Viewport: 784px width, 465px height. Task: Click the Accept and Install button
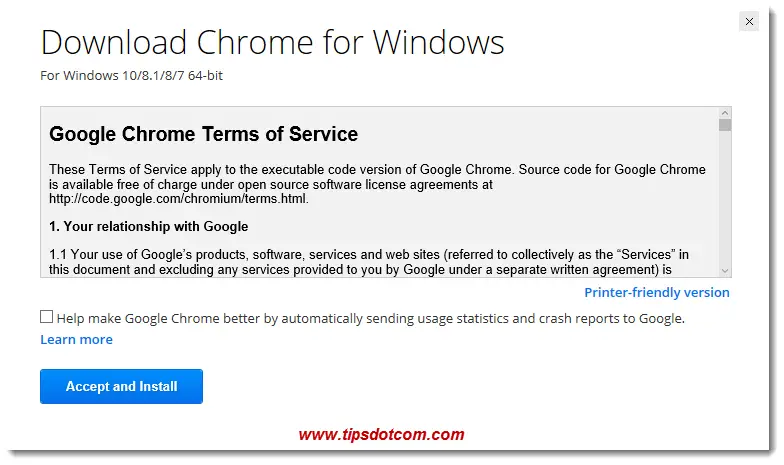coord(122,386)
